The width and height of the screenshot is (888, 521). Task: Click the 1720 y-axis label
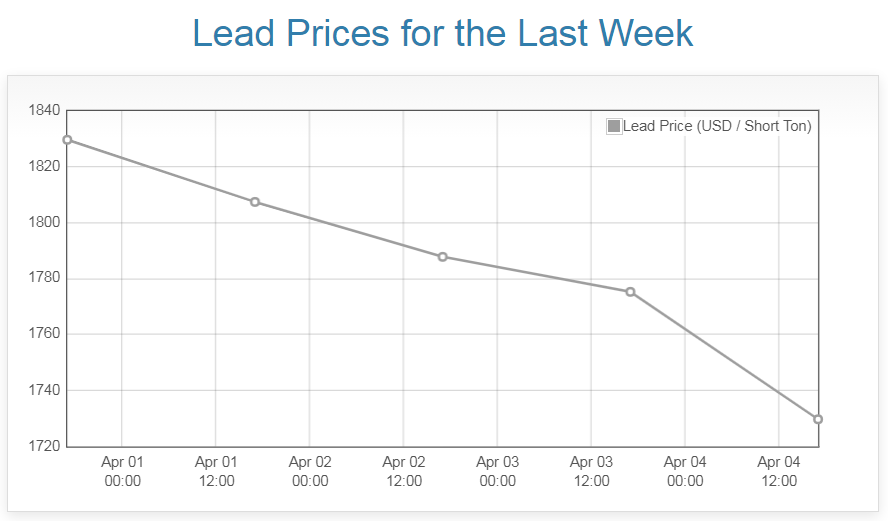(x=45, y=446)
